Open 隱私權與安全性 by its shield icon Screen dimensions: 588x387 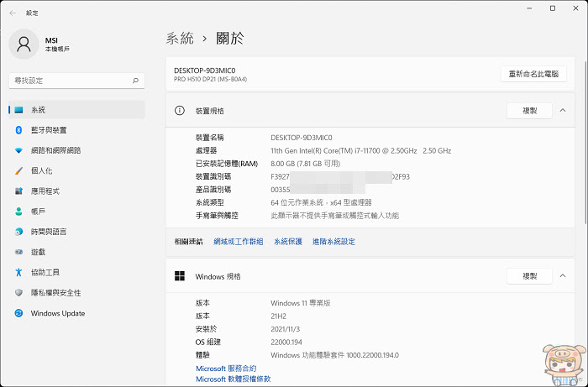click(18, 293)
